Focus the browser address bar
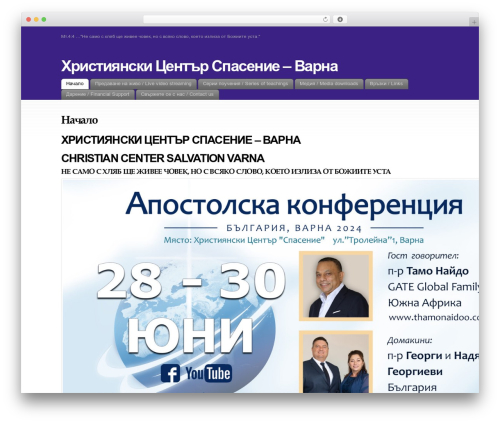Image resolution: width=500 pixels, height=423 pixels. [237, 19]
